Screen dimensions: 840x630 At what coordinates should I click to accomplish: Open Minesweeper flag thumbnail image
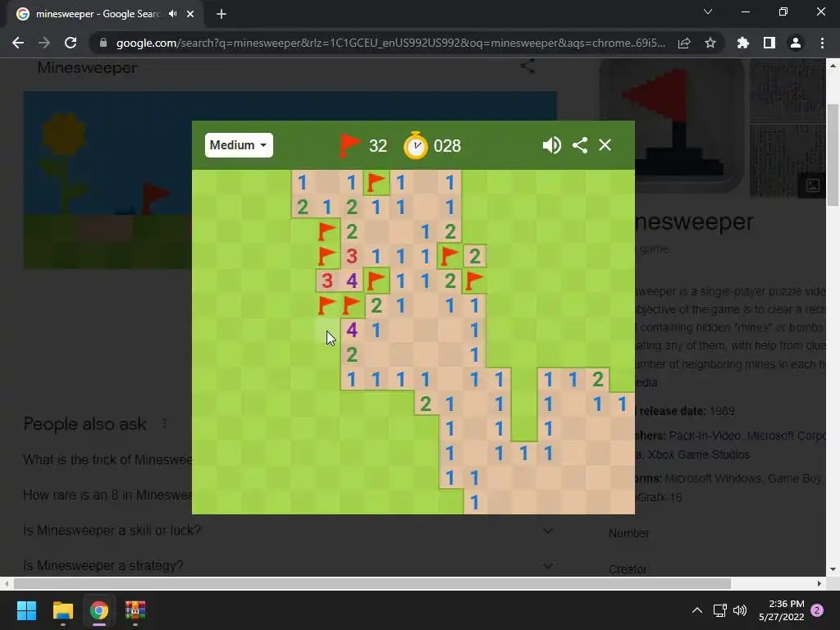(672, 126)
